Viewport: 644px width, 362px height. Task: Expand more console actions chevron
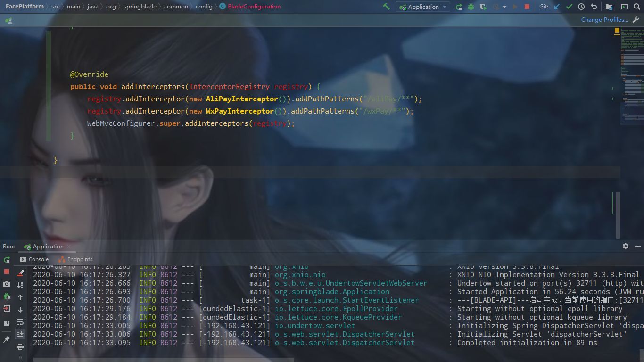point(20,358)
